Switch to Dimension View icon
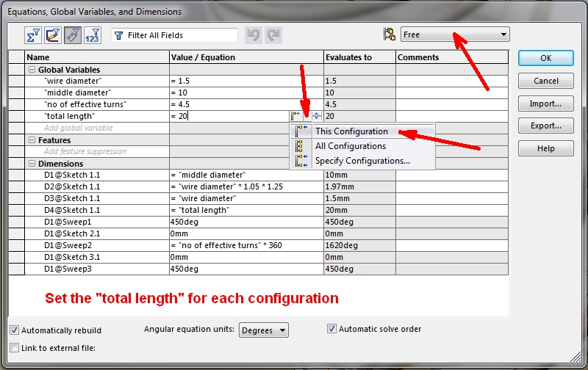 pos(72,35)
